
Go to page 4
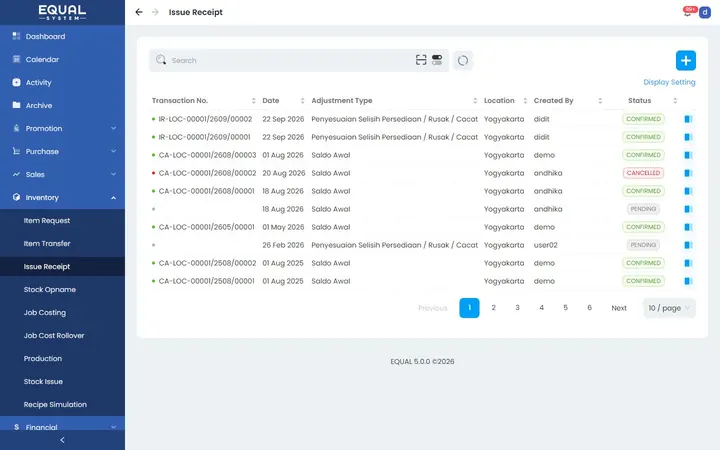point(541,308)
